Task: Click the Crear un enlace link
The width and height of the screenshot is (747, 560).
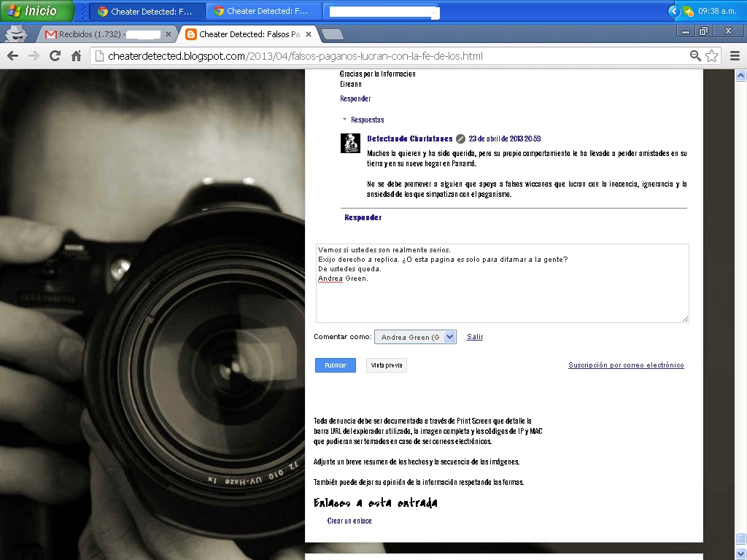Action: tap(349, 521)
